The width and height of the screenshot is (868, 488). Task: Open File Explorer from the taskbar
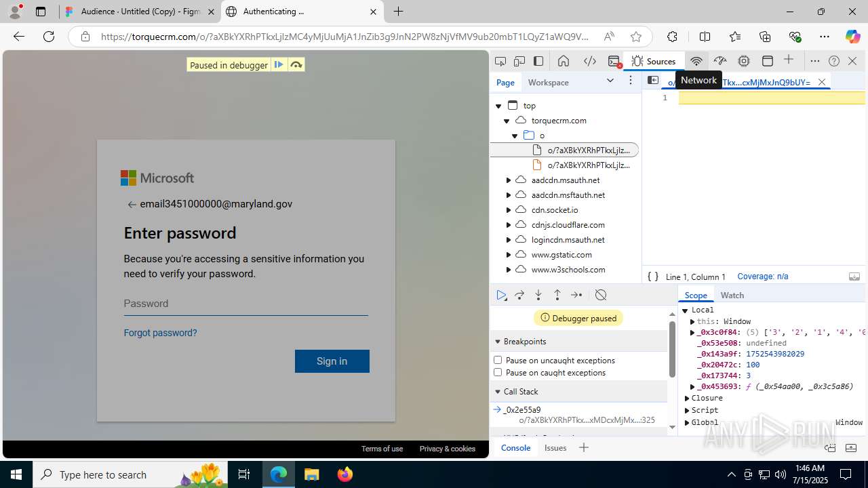pyautogui.click(x=311, y=474)
